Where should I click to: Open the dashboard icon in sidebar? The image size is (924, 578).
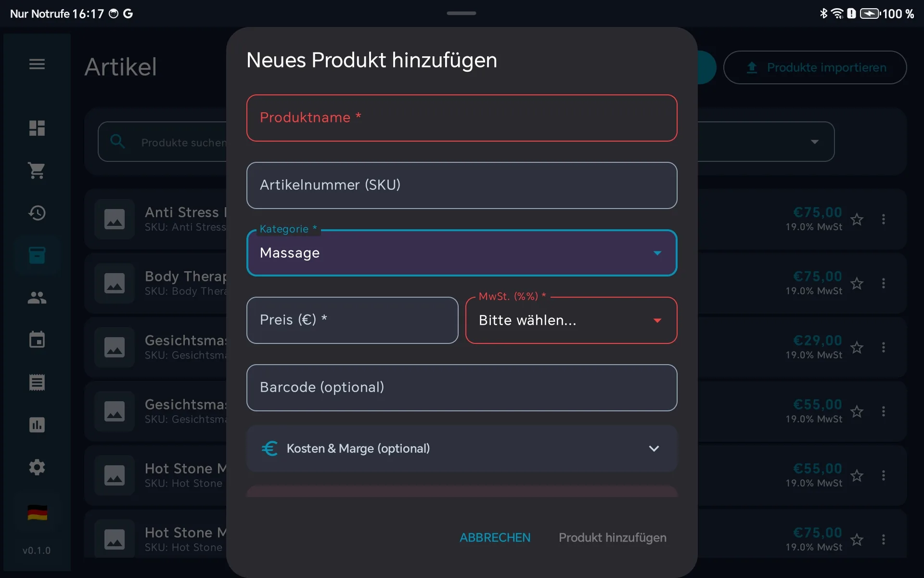tap(37, 128)
